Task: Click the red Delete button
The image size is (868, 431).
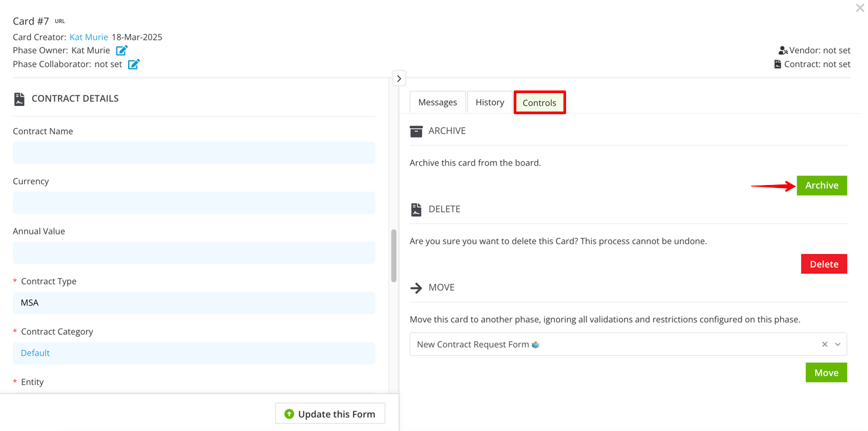Action: (x=824, y=264)
